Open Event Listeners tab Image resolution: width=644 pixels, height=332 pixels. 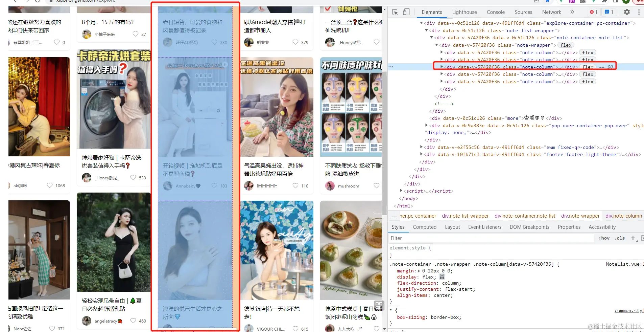pyautogui.click(x=485, y=227)
